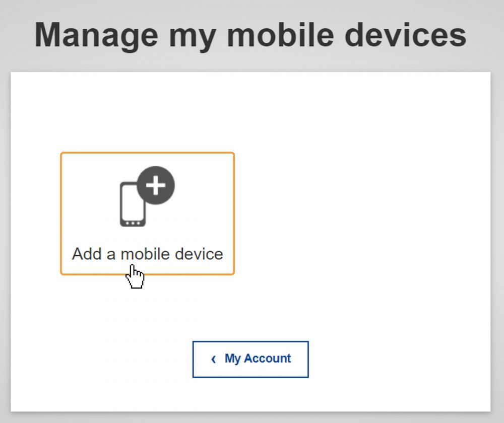504x423 pixels.
Task: Select the add-device phone-with-plus icon
Action: 146,196
